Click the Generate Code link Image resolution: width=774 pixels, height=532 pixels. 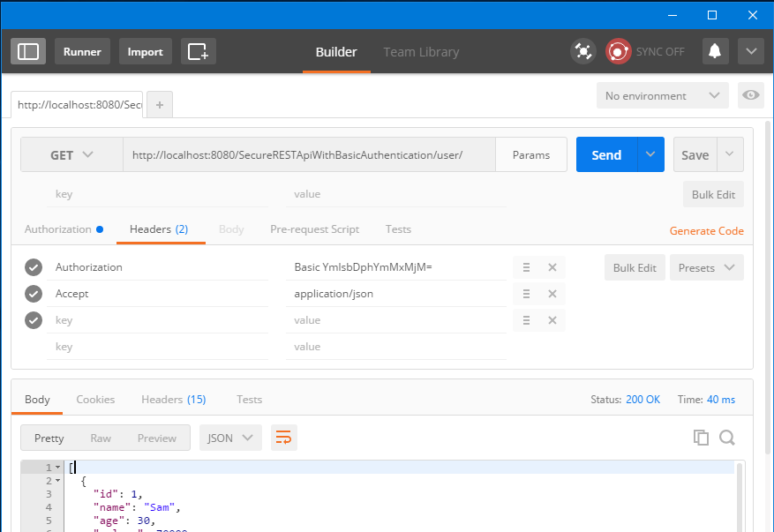point(706,231)
